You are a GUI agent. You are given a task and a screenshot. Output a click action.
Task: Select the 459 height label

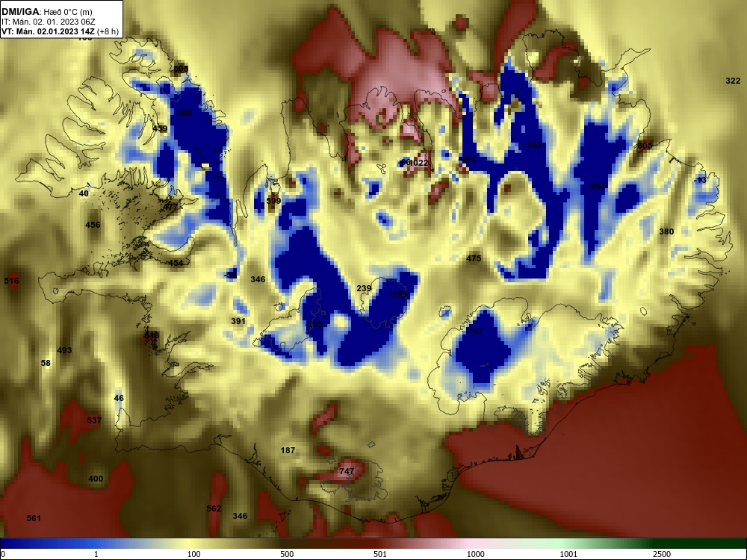tap(160, 128)
